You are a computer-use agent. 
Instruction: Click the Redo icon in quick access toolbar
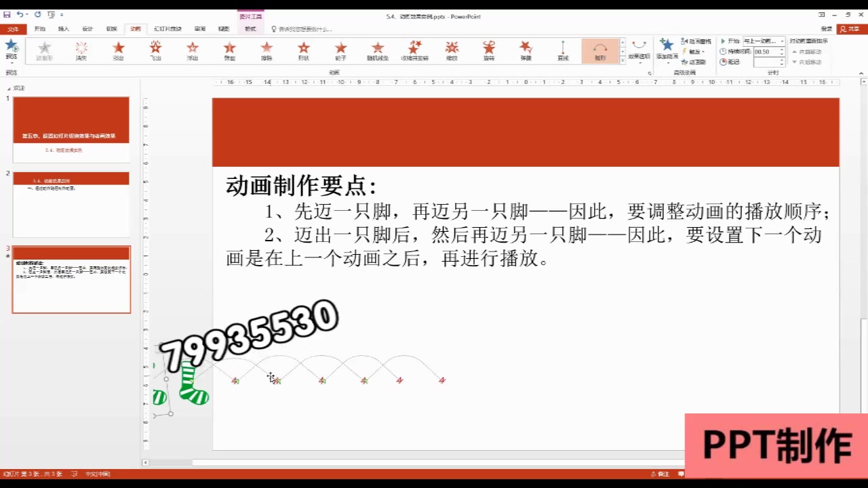(38, 14)
